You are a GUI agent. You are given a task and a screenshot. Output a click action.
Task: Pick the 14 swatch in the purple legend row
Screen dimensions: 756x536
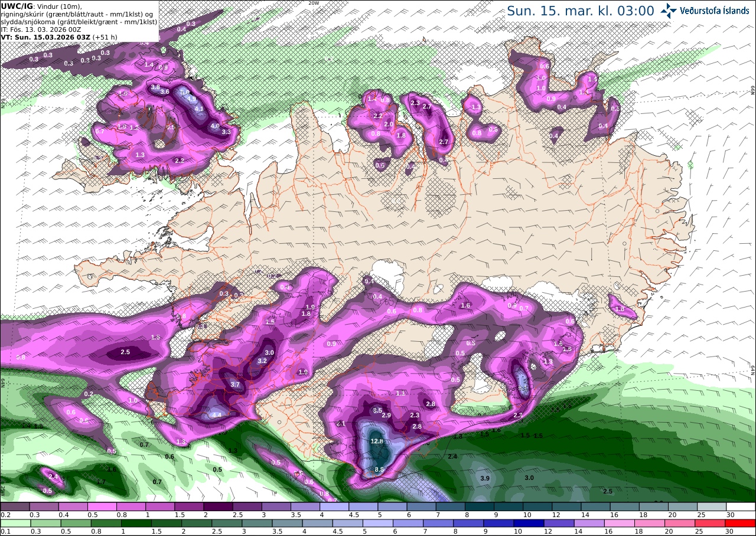[x=595, y=506]
